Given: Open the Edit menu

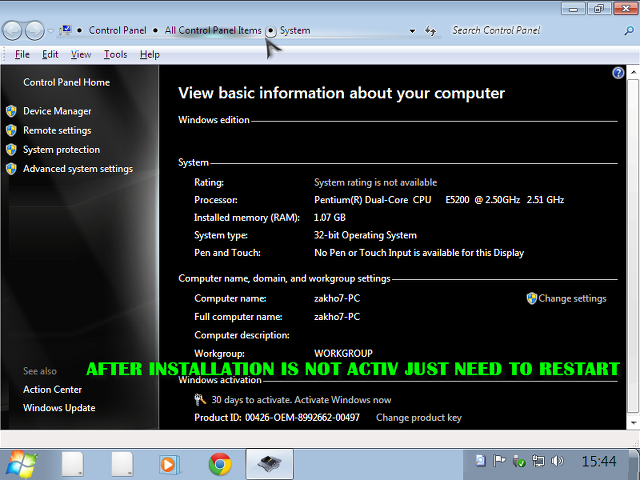Looking at the screenshot, I should pos(50,54).
